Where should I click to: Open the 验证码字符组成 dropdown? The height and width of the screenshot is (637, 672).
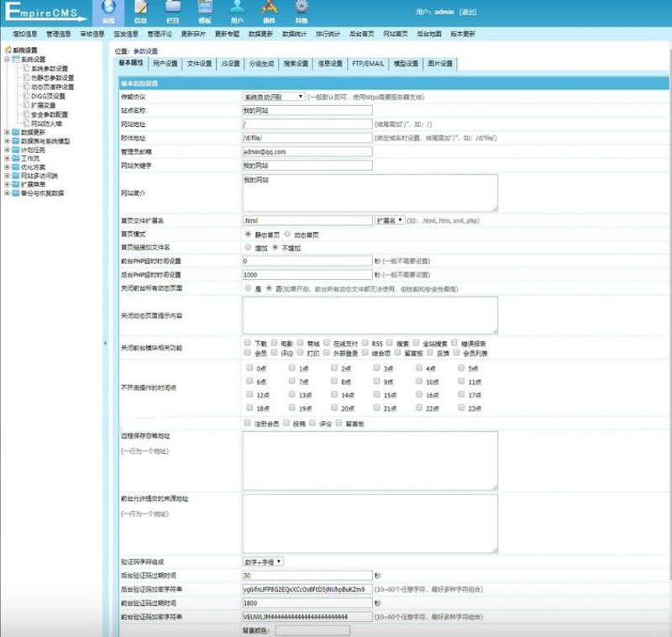point(263,561)
